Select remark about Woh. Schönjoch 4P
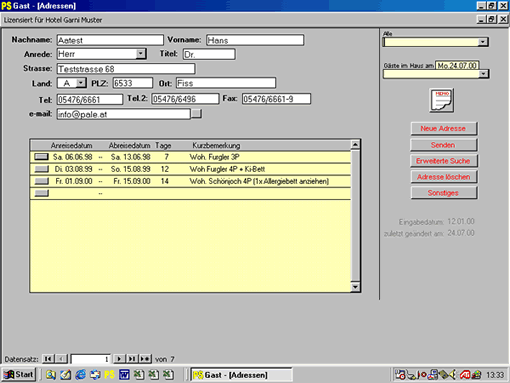This screenshot has height=383, width=510. 259,181
